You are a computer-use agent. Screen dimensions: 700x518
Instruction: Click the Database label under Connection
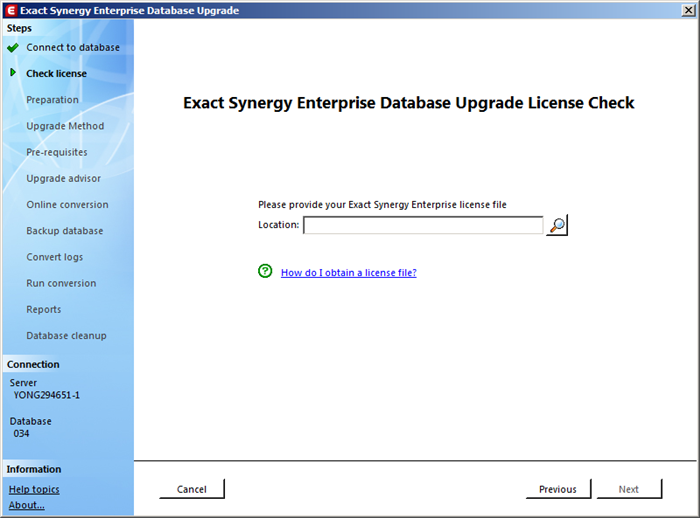coord(30,421)
